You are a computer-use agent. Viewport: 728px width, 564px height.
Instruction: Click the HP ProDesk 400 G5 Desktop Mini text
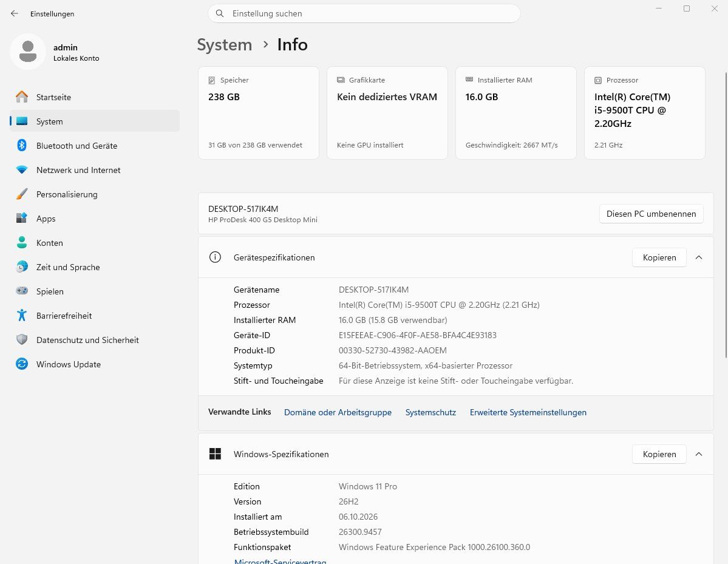pos(263,220)
